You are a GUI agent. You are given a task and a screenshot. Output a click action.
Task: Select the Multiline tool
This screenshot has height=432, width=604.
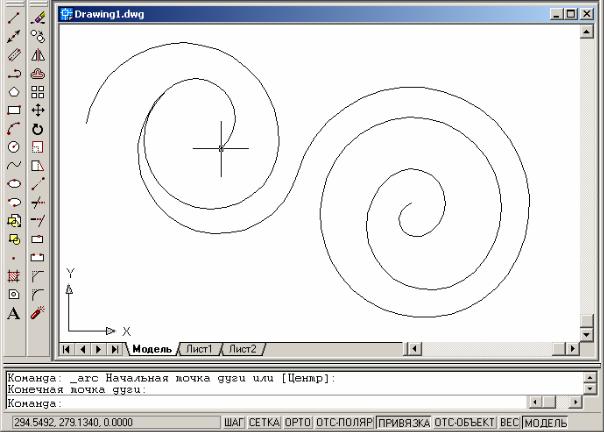tap(14, 55)
